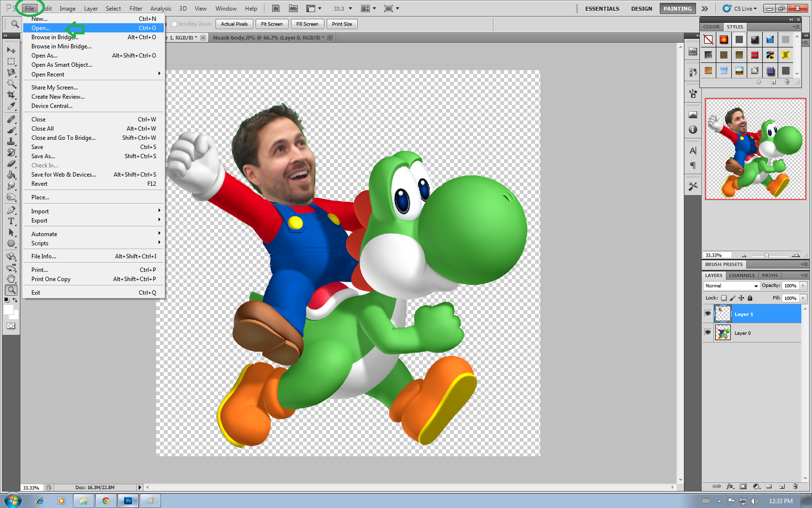Click the Navigator preview thumbnail
The width and height of the screenshot is (812, 508).
point(755,149)
